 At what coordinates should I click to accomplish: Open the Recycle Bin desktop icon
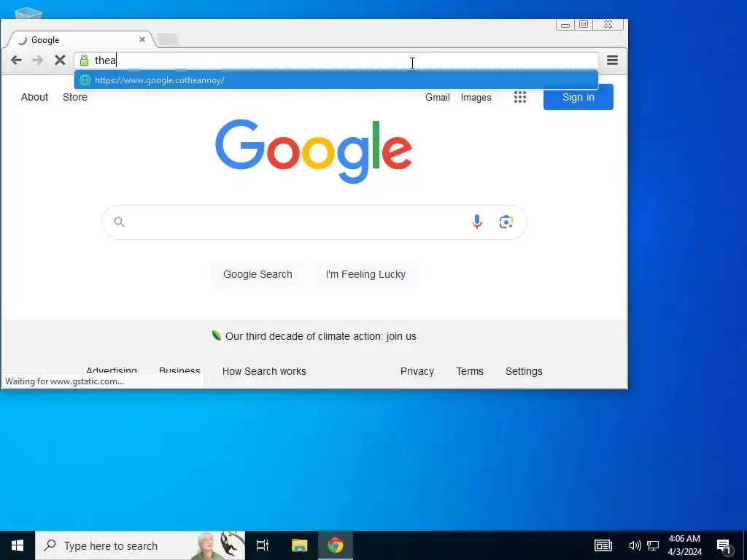click(28, 13)
